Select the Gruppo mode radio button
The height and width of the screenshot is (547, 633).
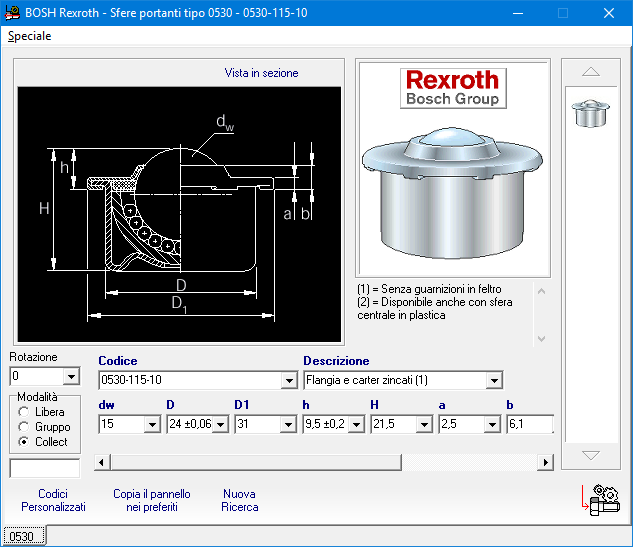point(24,427)
